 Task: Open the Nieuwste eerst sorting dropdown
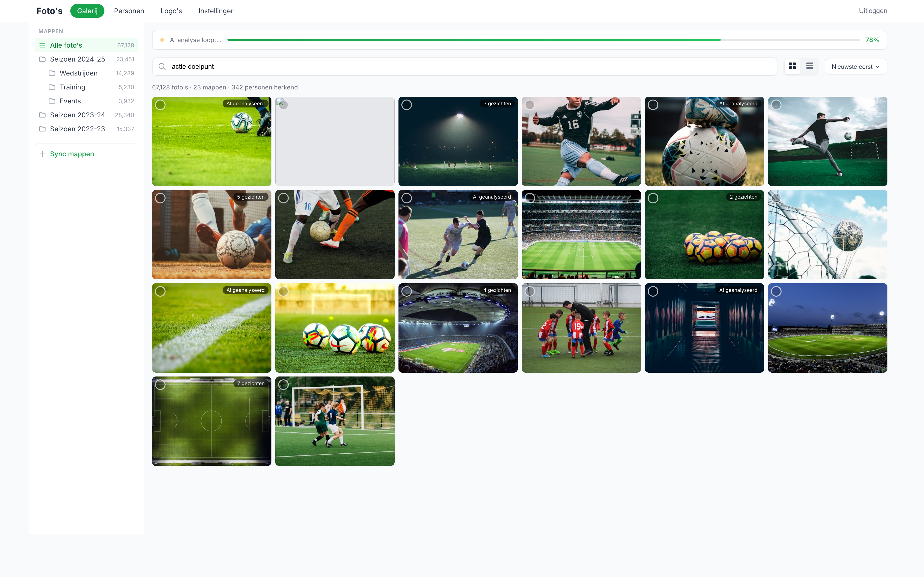(x=855, y=66)
